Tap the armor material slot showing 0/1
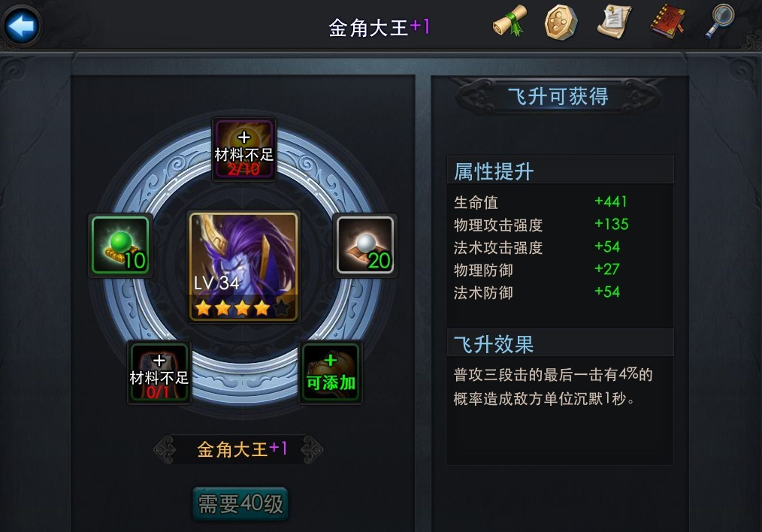 pos(159,373)
